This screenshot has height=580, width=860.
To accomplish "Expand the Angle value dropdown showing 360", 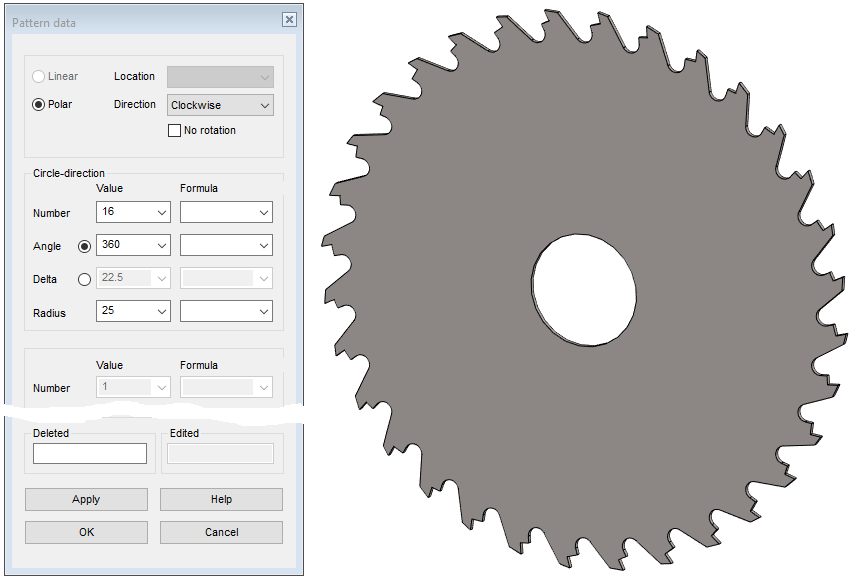I will pyautogui.click(x=162, y=245).
